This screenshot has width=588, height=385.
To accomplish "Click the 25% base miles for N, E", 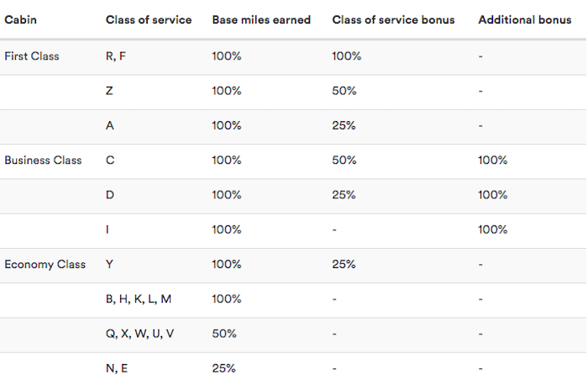I will coord(224,368).
